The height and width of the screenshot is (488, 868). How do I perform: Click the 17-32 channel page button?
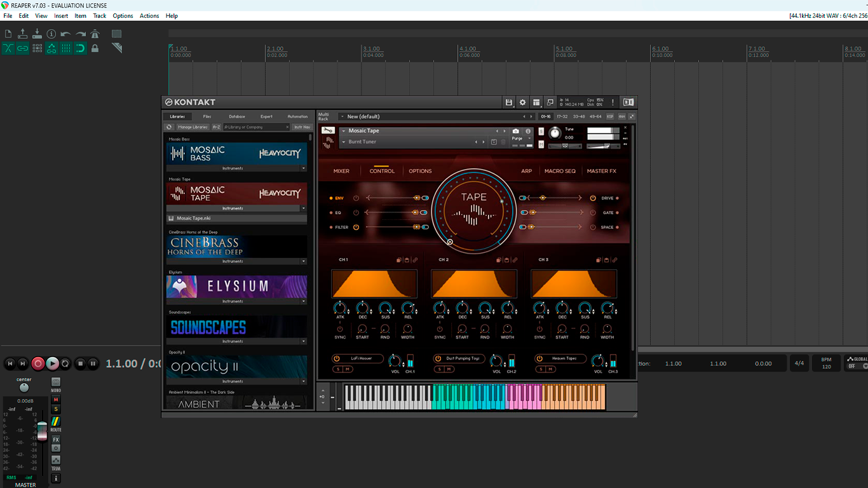click(562, 117)
